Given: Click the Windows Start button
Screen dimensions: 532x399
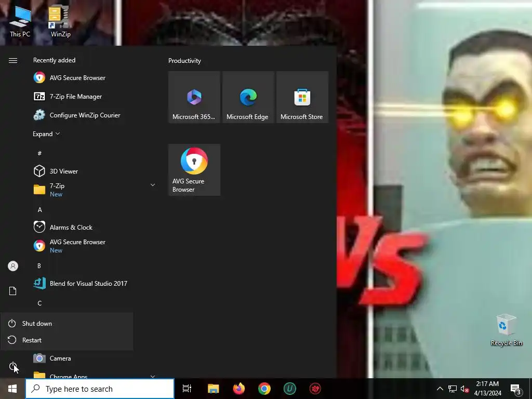Looking at the screenshot, I should pos(12,389).
